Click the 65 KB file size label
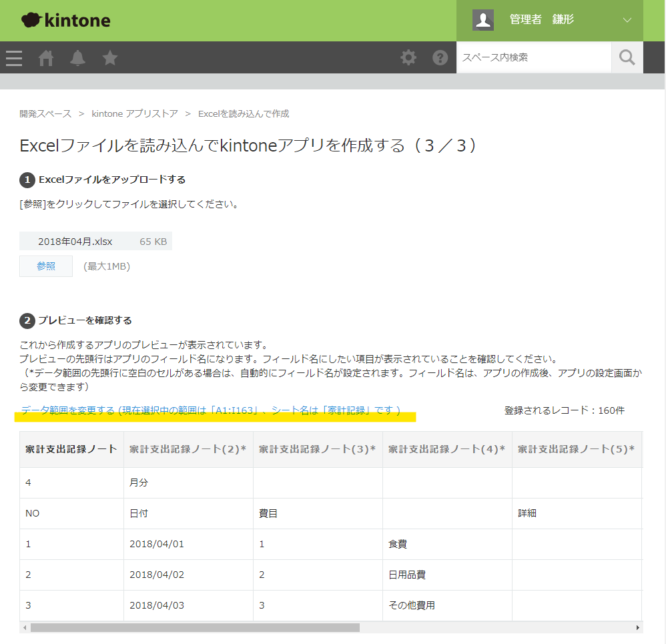666x644 pixels. coord(153,242)
